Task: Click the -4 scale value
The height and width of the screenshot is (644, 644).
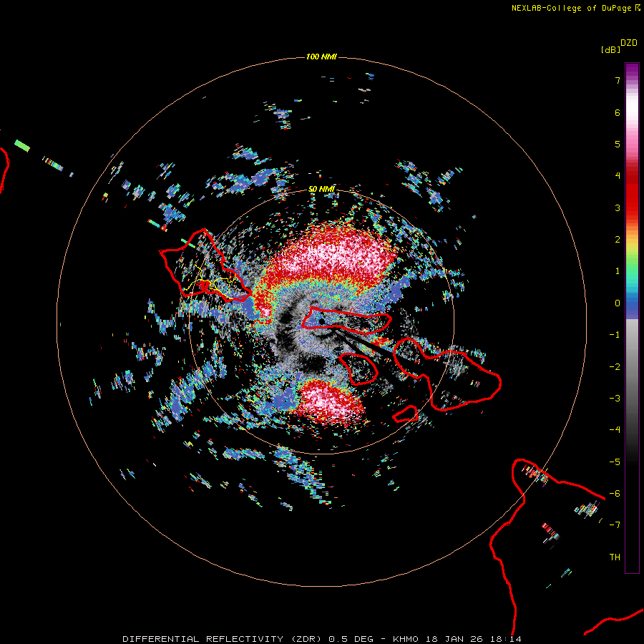Action: pos(615,430)
